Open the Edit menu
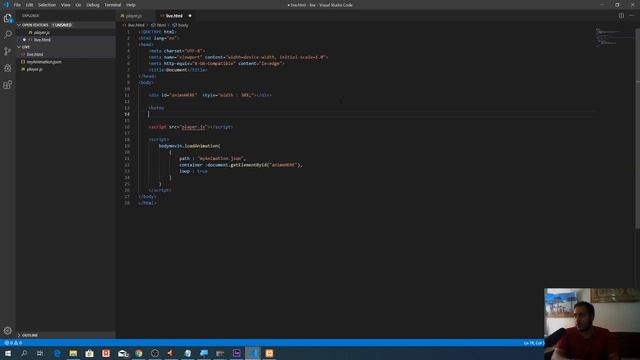Image resolution: width=640 pixels, height=360 pixels. [x=29, y=5]
